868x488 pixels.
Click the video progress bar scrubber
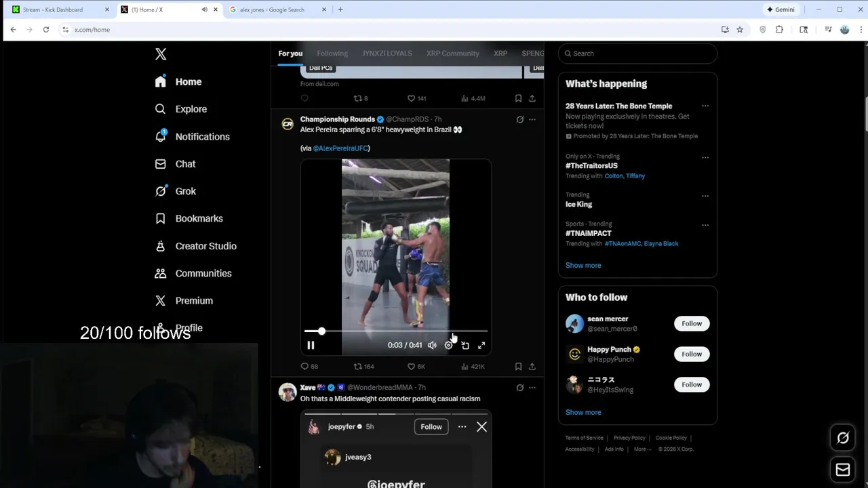click(x=321, y=331)
